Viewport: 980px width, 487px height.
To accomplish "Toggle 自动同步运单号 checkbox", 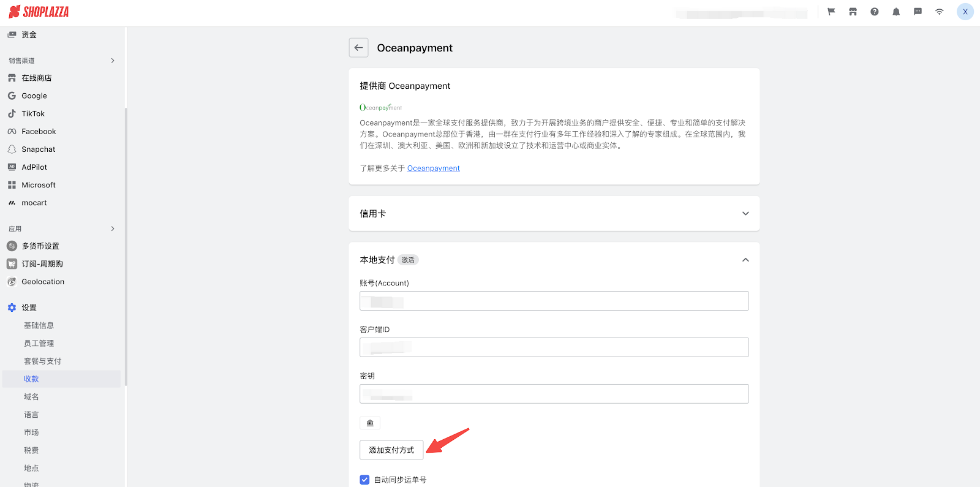I will (x=364, y=480).
